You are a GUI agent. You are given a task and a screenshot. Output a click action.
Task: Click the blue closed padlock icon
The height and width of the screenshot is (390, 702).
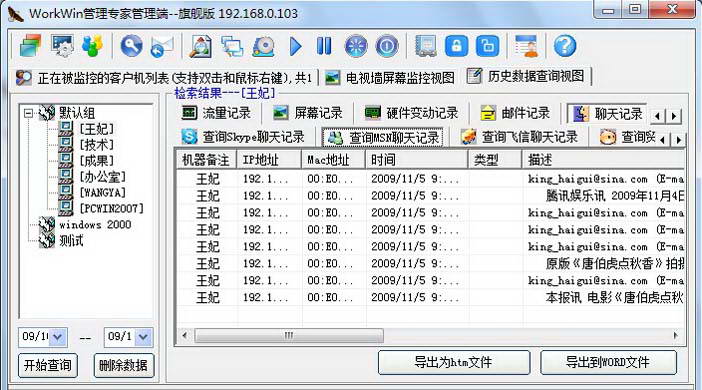pos(456,46)
